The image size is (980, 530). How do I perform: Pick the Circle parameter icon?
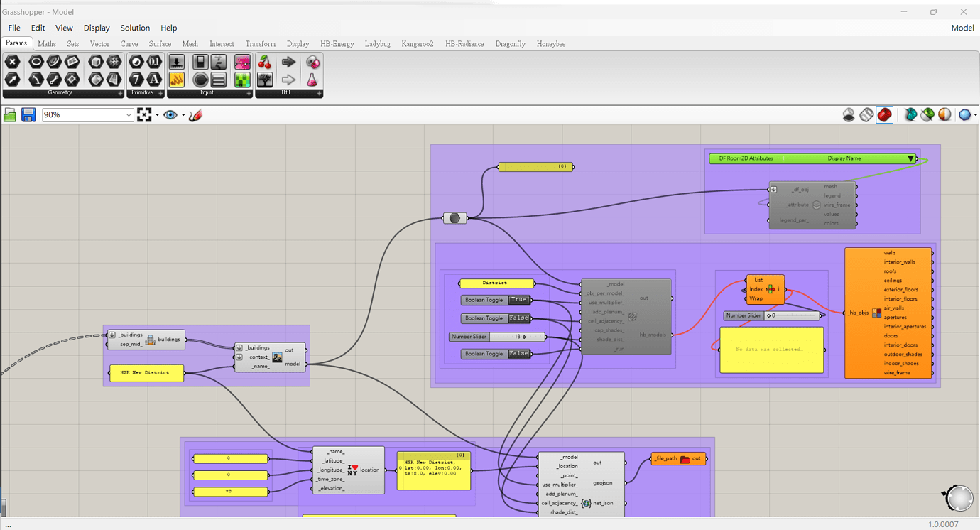[x=36, y=63]
